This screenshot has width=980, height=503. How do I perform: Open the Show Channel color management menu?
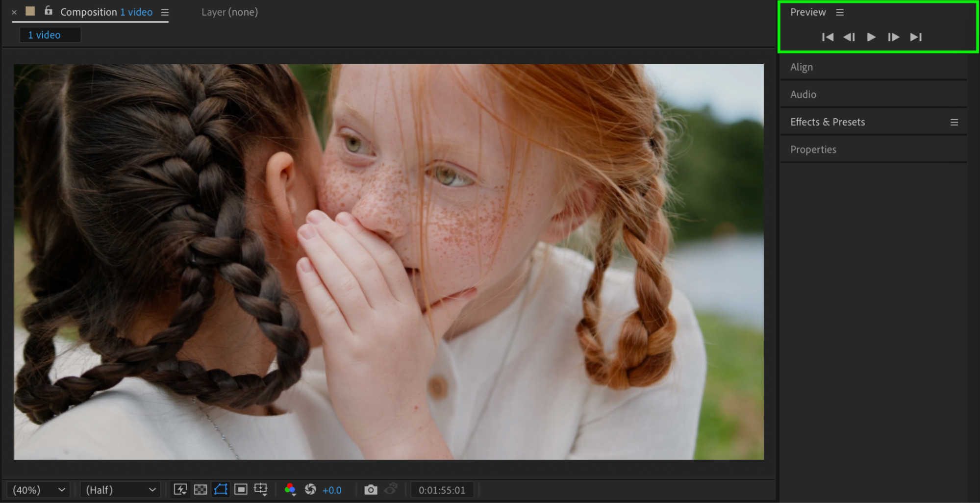pos(290,490)
